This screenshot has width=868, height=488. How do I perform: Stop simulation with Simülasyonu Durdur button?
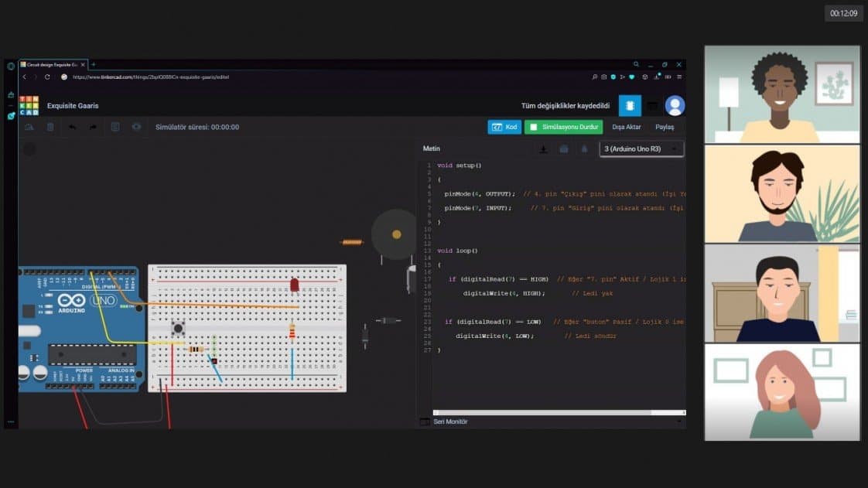click(x=563, y=128)
